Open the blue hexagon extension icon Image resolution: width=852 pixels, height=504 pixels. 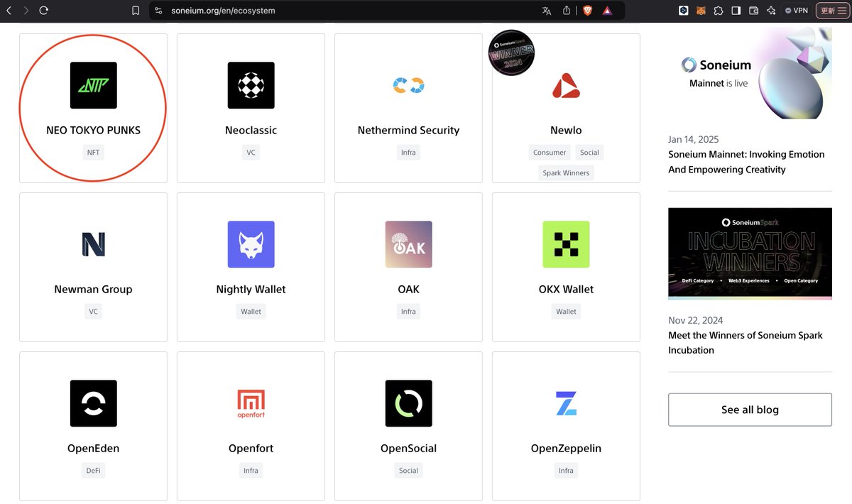pyautogui.click(x=684, y=11)
